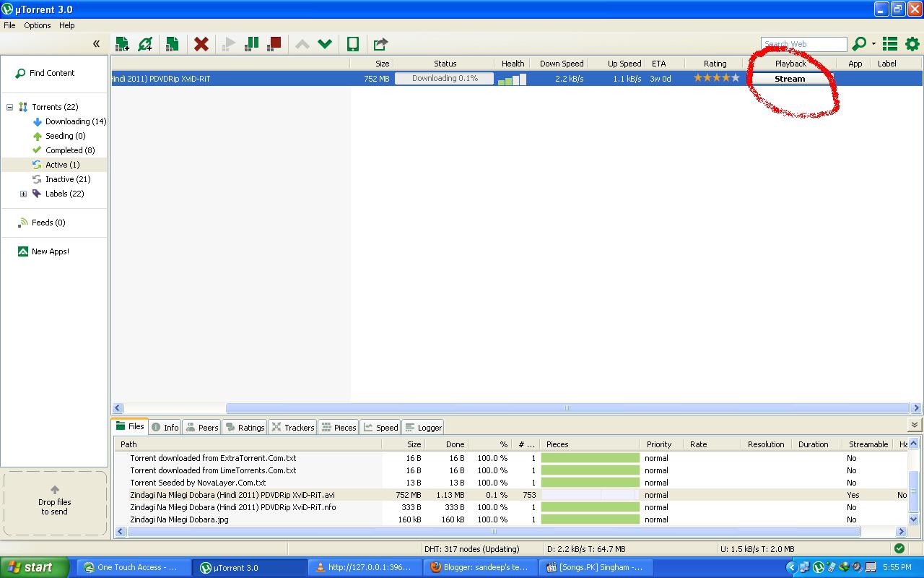The image size is (924, 578).
Task: Pause the torrent with toolbar pause icon
Action: (x=251, y=44)
